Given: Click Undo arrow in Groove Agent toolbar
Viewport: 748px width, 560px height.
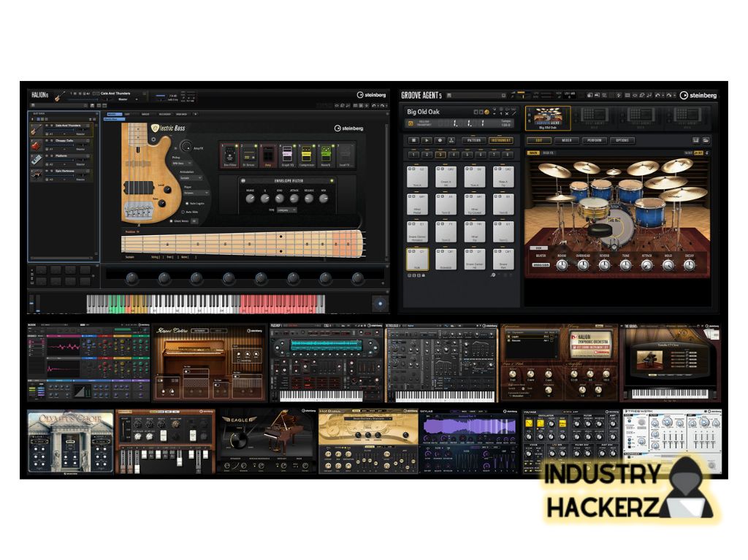Looking at the screenshot, I should (658, 96).
